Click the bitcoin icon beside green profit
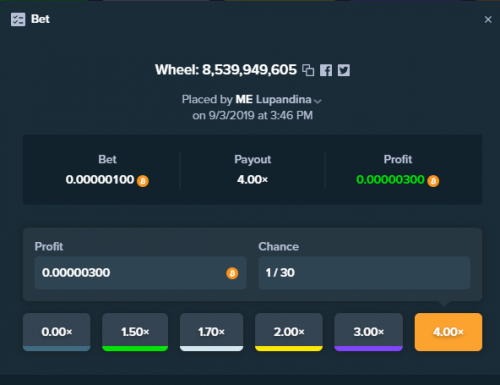The width and height of the screenshot is (500, 385). [x=433, y=181]
